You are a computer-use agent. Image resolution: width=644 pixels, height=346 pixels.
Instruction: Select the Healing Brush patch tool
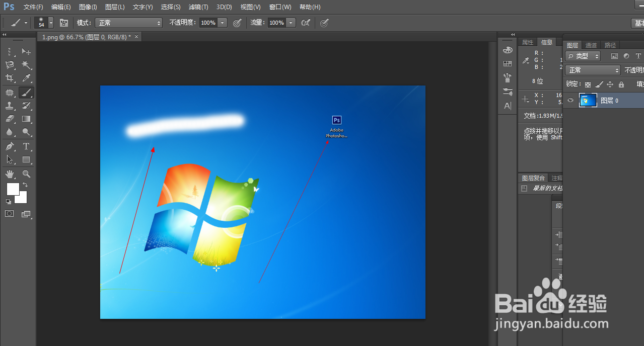(x=10, y=93)
